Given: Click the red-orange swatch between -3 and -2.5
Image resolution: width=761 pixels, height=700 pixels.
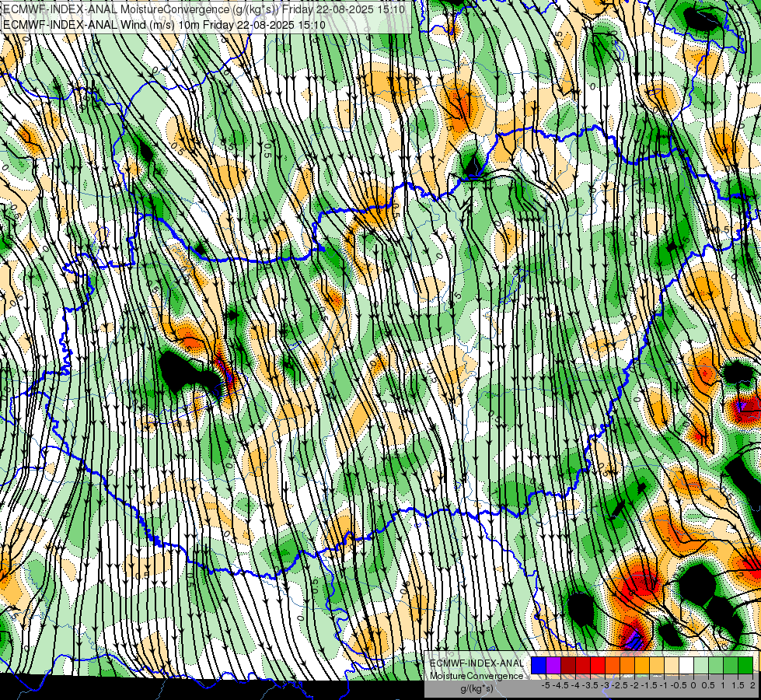Looking at the screenshot, I should (613, 666).
